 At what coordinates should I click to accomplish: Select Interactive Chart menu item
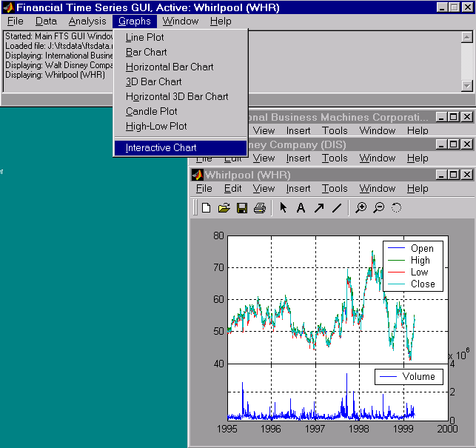coord(181,147)
